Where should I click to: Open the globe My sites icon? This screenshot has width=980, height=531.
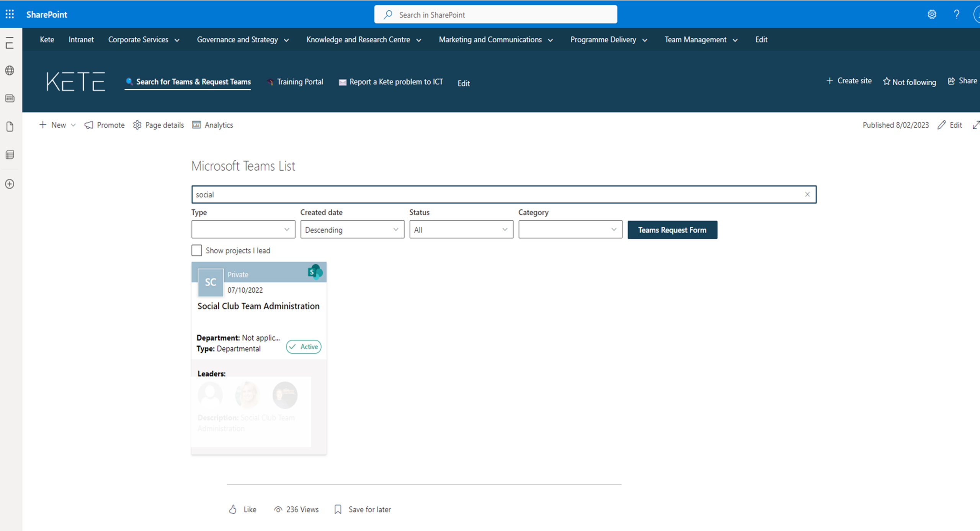pyautogui.click(x=10, y=70)
